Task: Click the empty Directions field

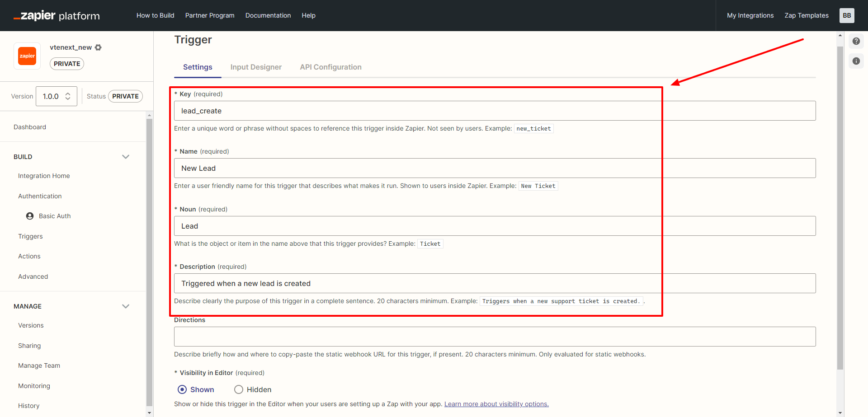Action: (x=495, y=337)
